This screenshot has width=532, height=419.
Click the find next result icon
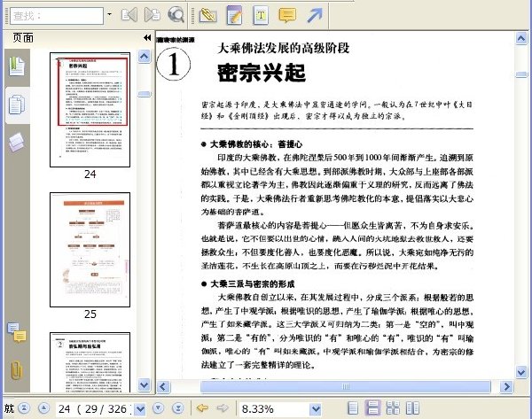click(x=153, y=15)
